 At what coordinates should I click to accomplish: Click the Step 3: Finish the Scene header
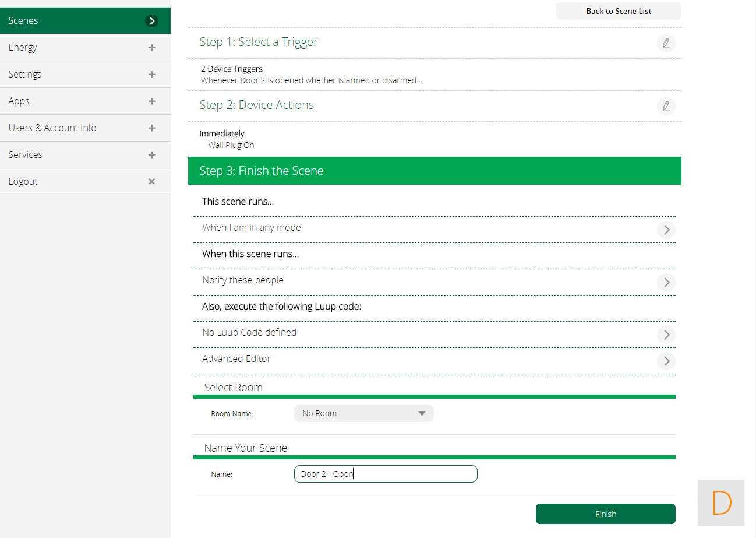coord(434,171)
